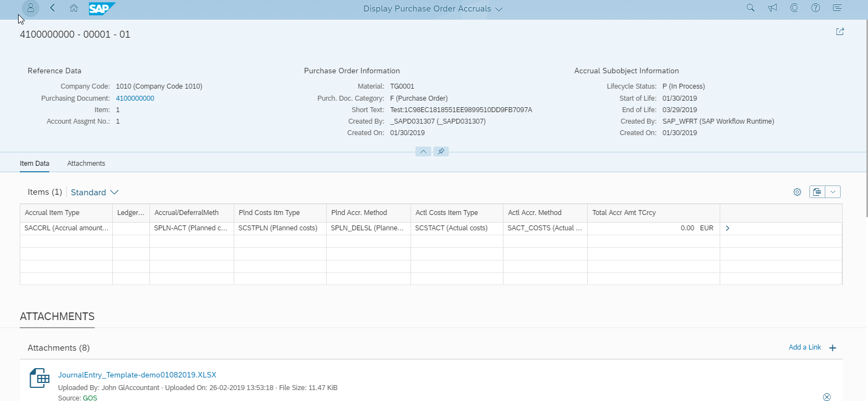Expand Display Purchase Order Accruals title menu
The image size is (868, 401).
(x=433, y=9)
